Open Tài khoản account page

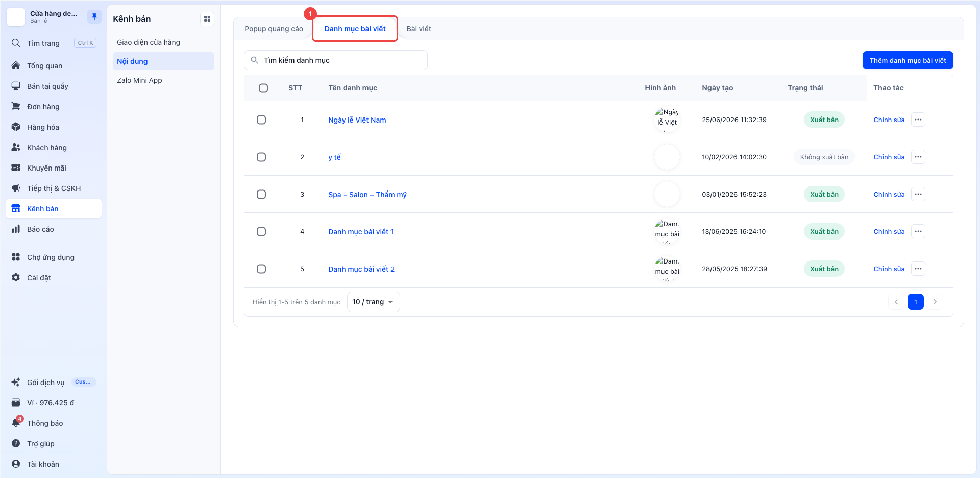point(54,464)
